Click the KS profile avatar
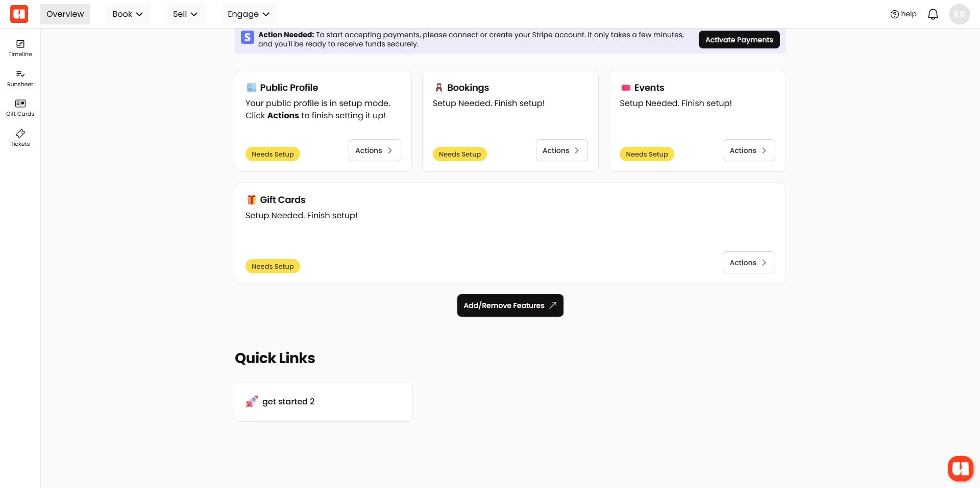 pos(960,14)
